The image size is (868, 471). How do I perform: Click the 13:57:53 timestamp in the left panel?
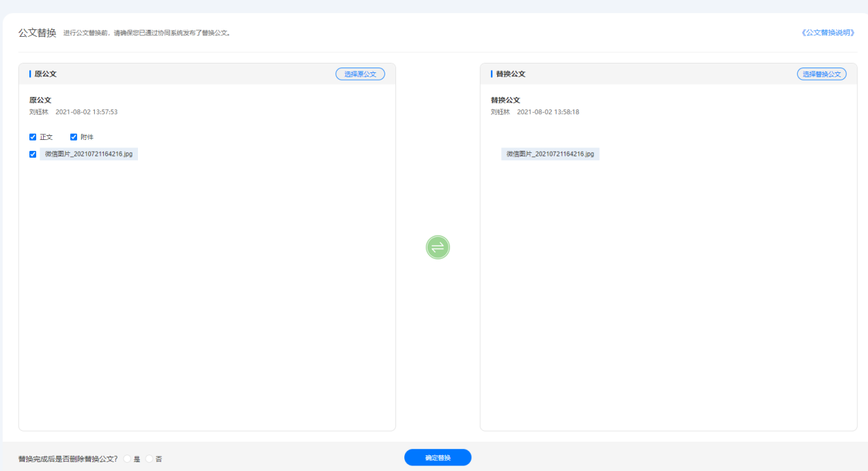tap(87, 112)
